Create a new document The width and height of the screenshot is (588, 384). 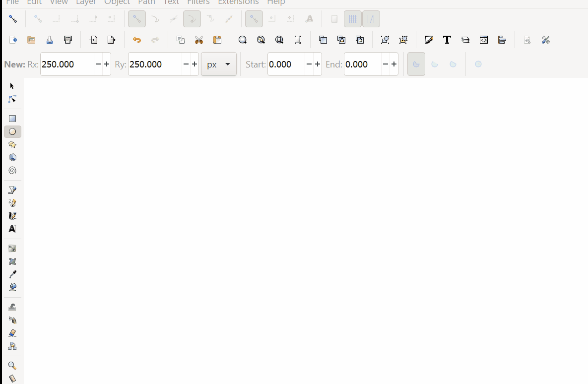13,40
